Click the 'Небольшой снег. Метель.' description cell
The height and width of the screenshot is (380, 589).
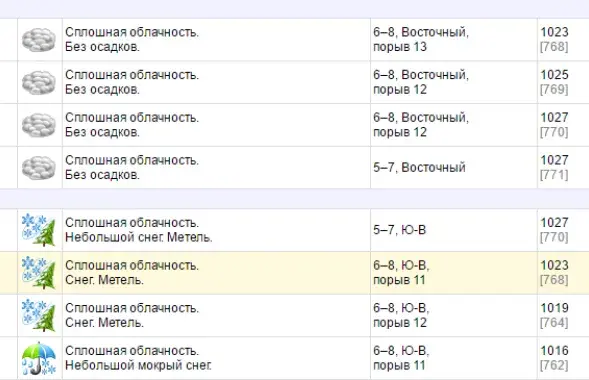[216, 230]
